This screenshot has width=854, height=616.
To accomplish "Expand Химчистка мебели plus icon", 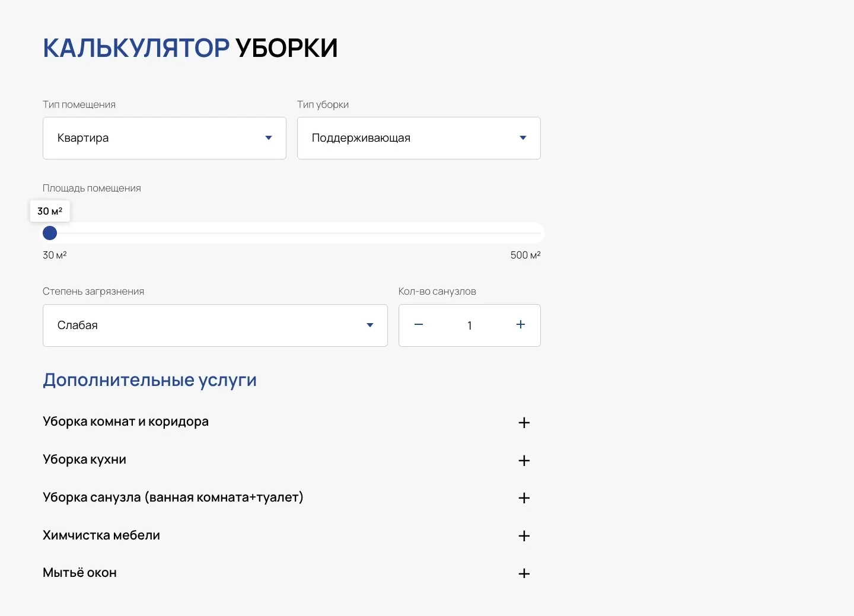I will 524,536.
